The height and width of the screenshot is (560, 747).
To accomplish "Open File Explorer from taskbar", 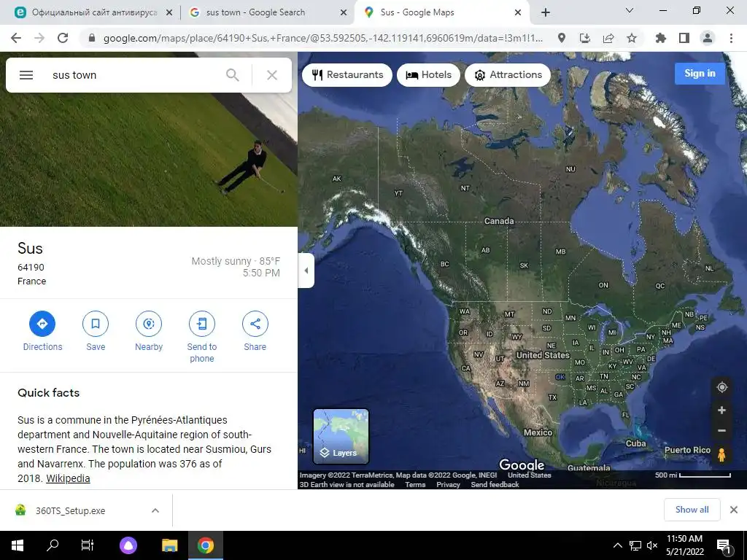I will click(169, 545).
